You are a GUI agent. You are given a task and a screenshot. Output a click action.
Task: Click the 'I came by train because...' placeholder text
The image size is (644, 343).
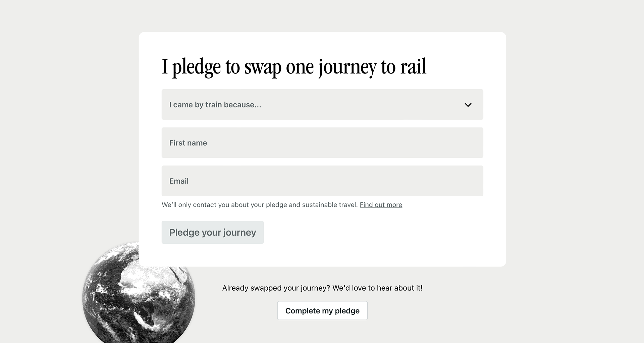(x=215, y=105)
